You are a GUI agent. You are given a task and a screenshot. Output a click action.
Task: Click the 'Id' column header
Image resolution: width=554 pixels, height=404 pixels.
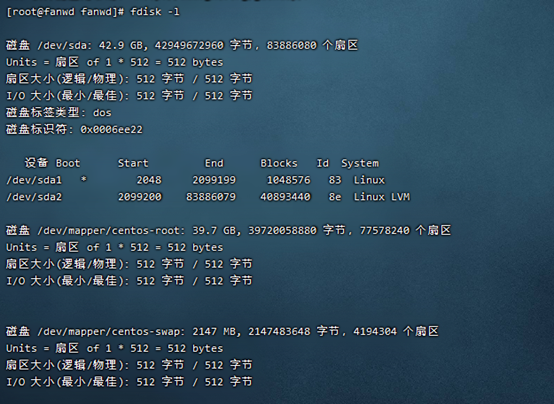point(322,163)
